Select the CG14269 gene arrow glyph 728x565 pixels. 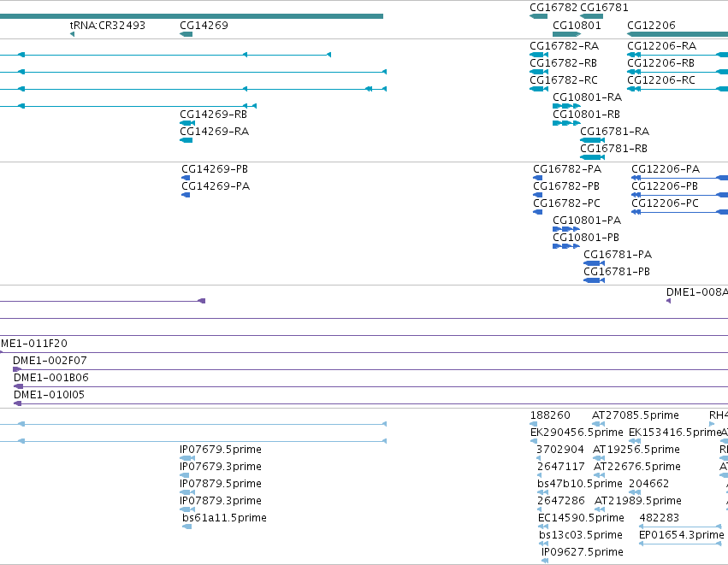coord(186,34)
